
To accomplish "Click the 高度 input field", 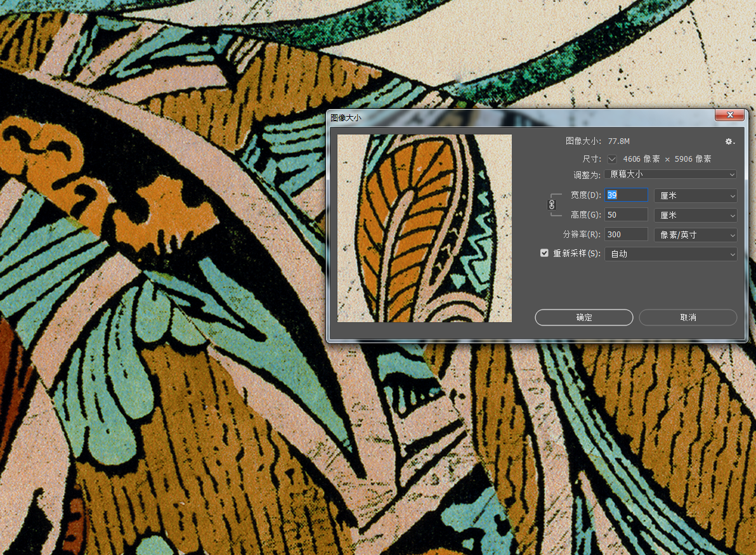I will (627, 214).
